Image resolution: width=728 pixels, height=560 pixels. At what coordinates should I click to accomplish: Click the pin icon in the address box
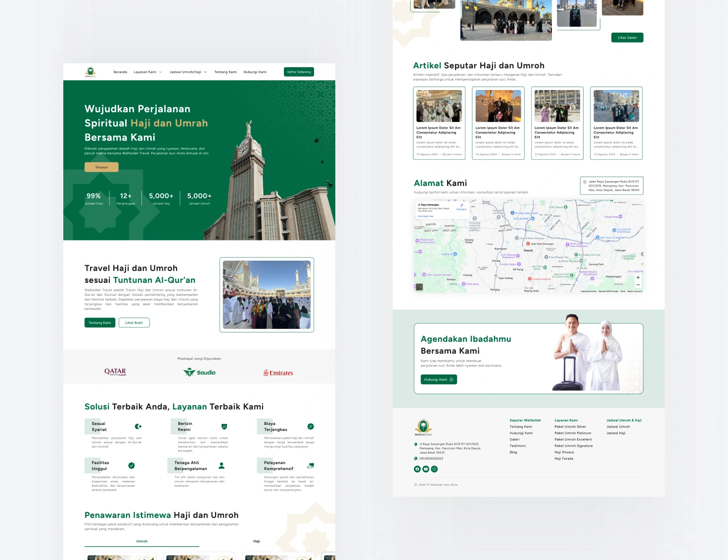[x=585, y=182]
